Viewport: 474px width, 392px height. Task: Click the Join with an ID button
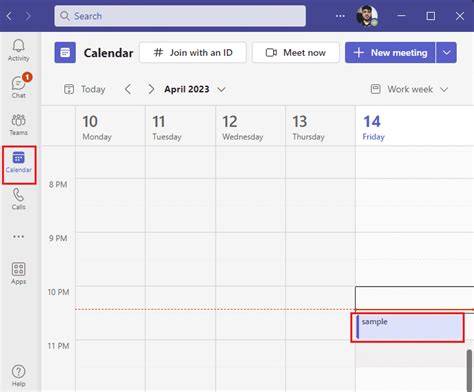point(193,52)
